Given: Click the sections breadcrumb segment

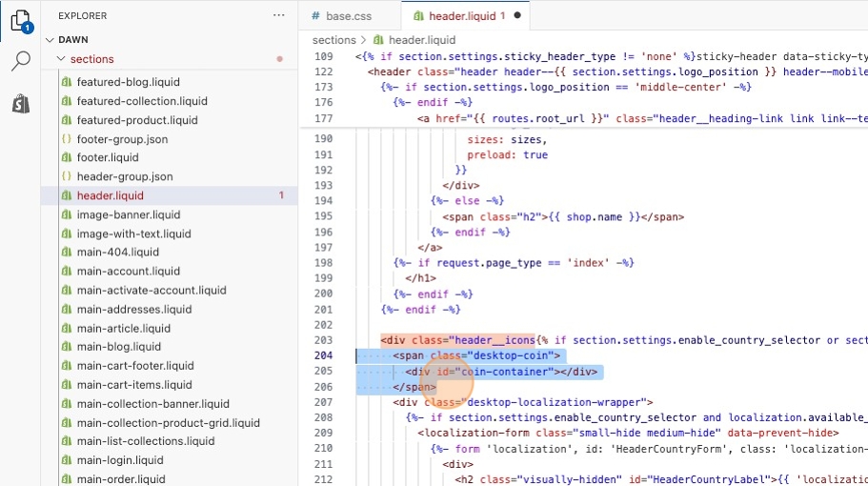Looking at the screenshot, I should point(333,40).
